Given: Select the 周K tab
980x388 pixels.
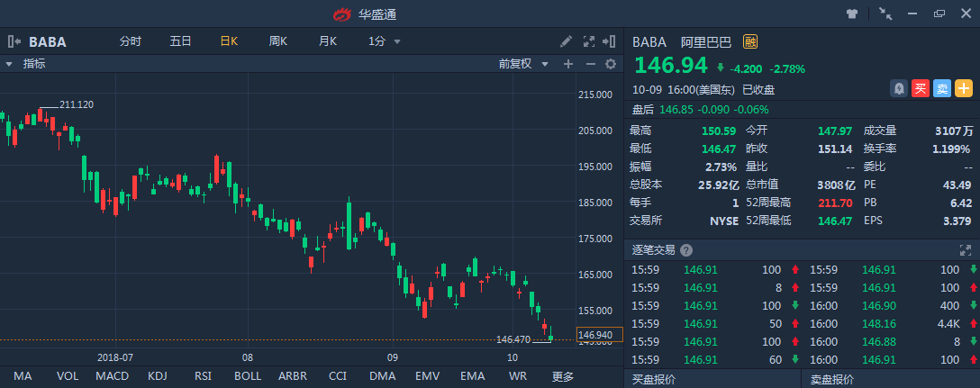Looking at the screenshot, I should [277, 41].
